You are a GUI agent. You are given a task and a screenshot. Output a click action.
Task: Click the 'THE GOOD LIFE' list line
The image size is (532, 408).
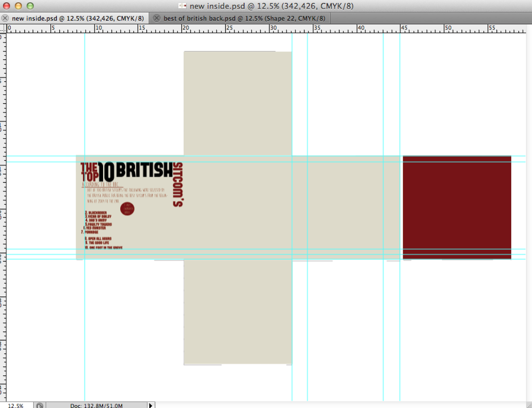(97, 243)
